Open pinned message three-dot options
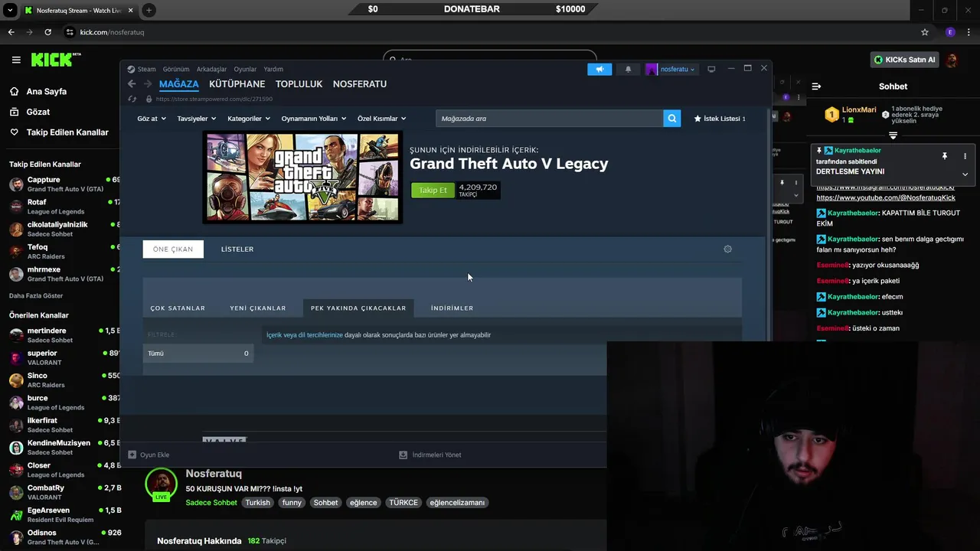 [x=965, y=156]
